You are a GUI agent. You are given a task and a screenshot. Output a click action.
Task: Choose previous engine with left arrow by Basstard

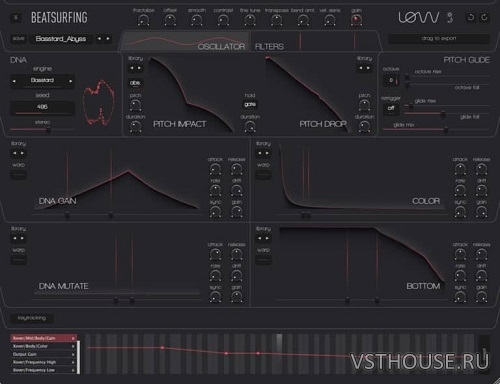point(14,81)
